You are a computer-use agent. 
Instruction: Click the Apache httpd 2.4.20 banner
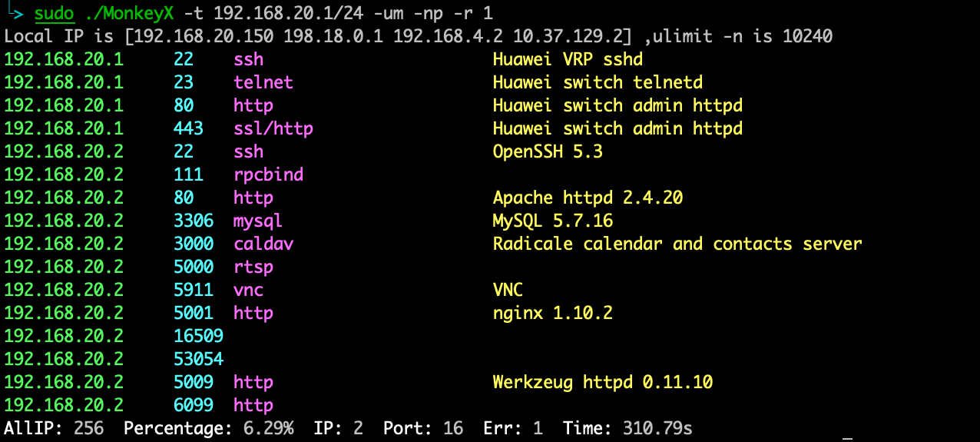[x=588, y=198]
